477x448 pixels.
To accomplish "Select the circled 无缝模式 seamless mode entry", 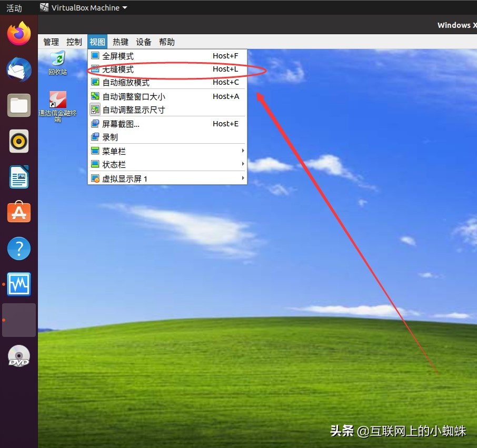I will [121, 69].
